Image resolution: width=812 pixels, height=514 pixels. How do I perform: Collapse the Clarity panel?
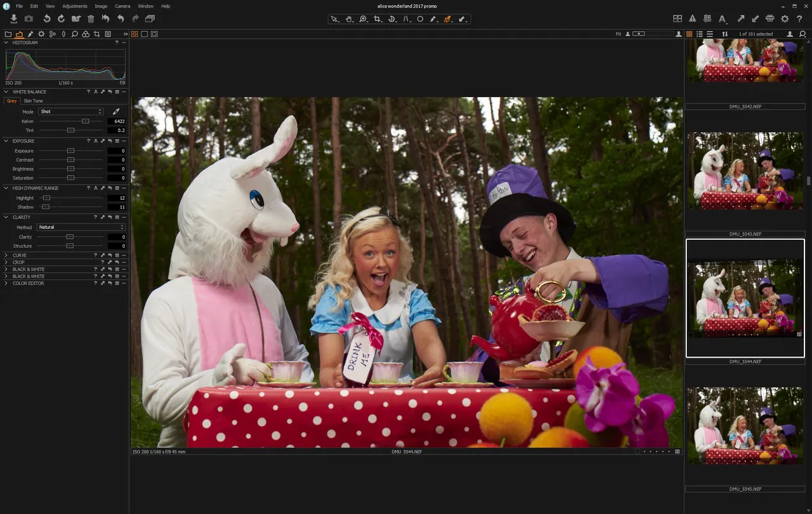pos(6,217)
